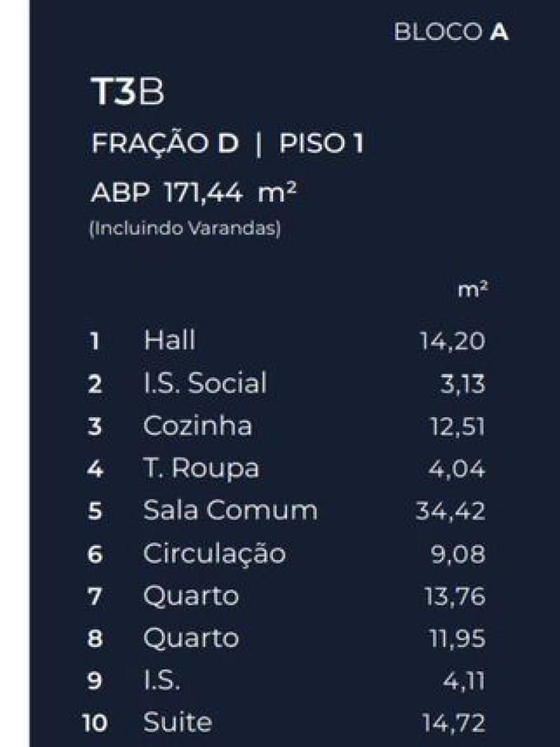Select the Hall row label
This screenshot has width=560, height=747.
(x=169, y=340)
